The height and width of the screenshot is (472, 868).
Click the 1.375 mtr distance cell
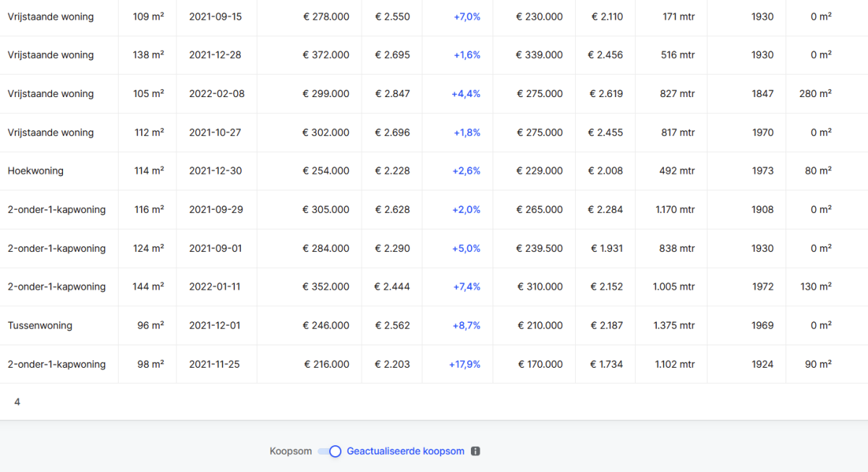673,326
